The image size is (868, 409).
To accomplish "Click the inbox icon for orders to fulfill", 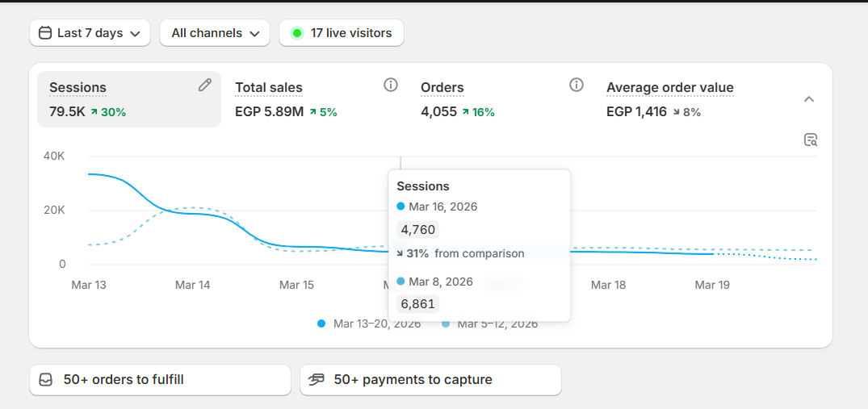I will coord(46,379).
